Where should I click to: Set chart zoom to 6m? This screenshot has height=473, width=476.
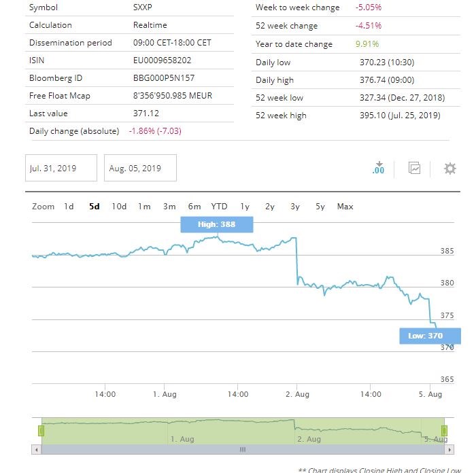tap(194, 207)
